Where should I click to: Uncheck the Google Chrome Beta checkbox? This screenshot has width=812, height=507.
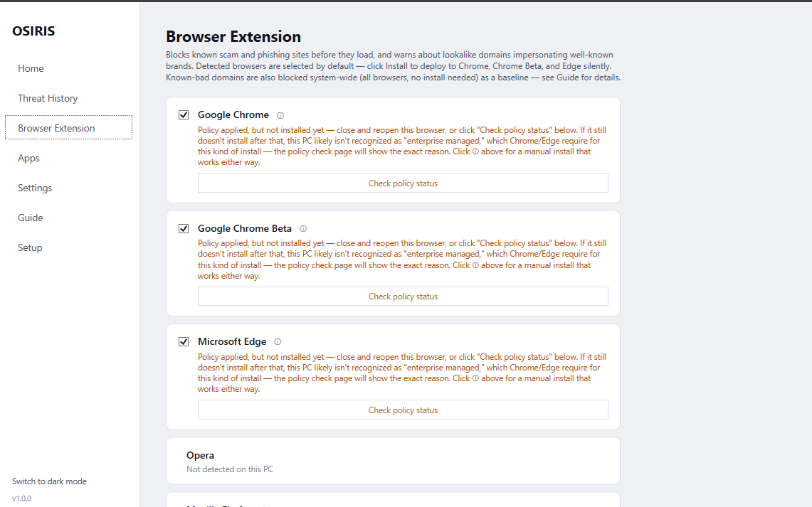point(184,229)
